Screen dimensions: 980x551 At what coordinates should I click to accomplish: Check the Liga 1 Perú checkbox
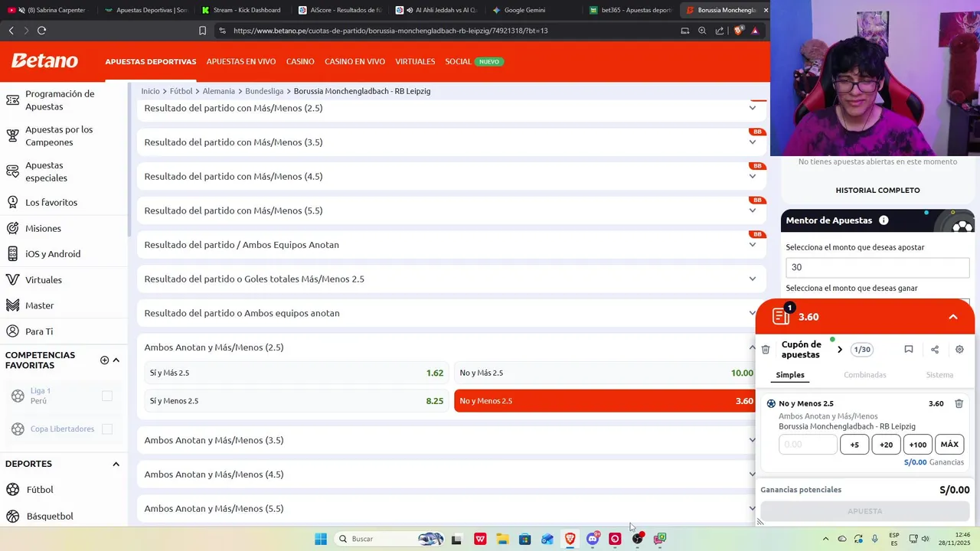[107, 396]
